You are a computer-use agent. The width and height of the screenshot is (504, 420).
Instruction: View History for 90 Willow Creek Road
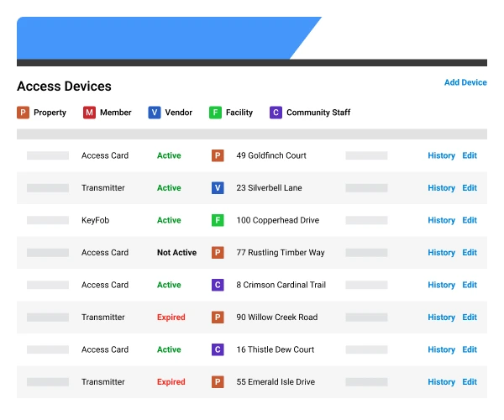coord(441,318)
